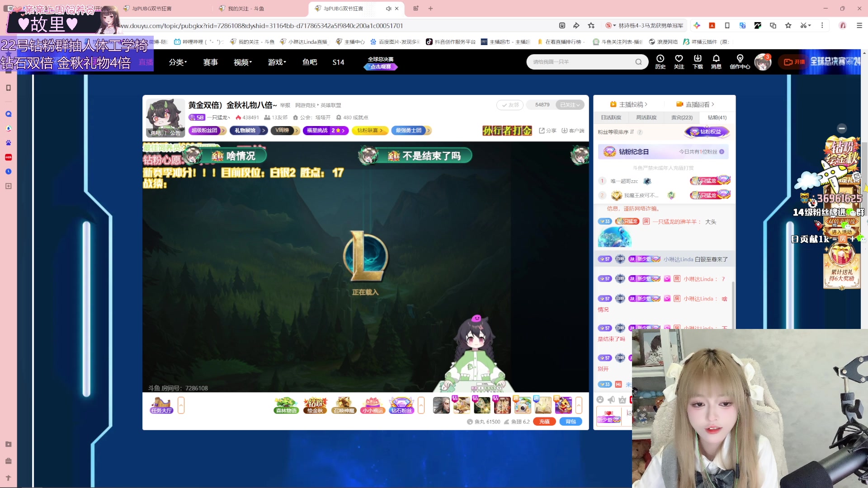The height and width of the screenshot is (488, 868).
Task: Open the 钻粉权益 badge button
Action: [x=707, y=132]
